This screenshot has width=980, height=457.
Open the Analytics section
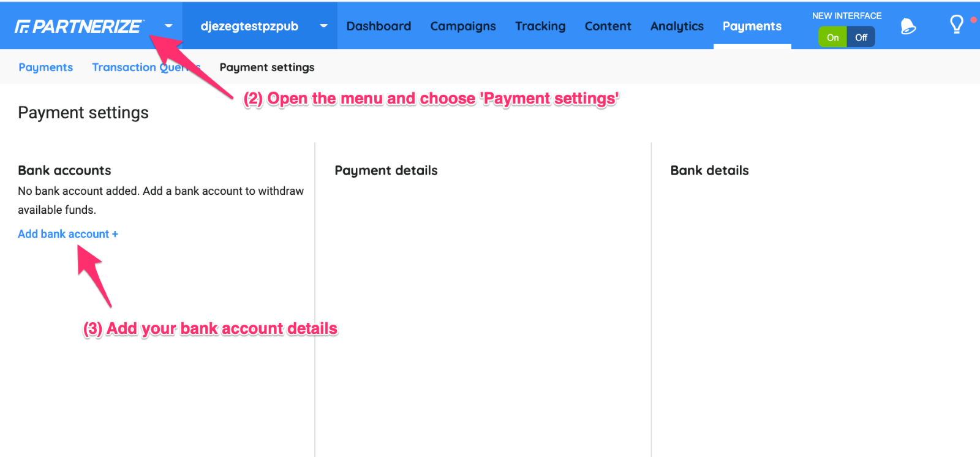click(x=677, y=26)
